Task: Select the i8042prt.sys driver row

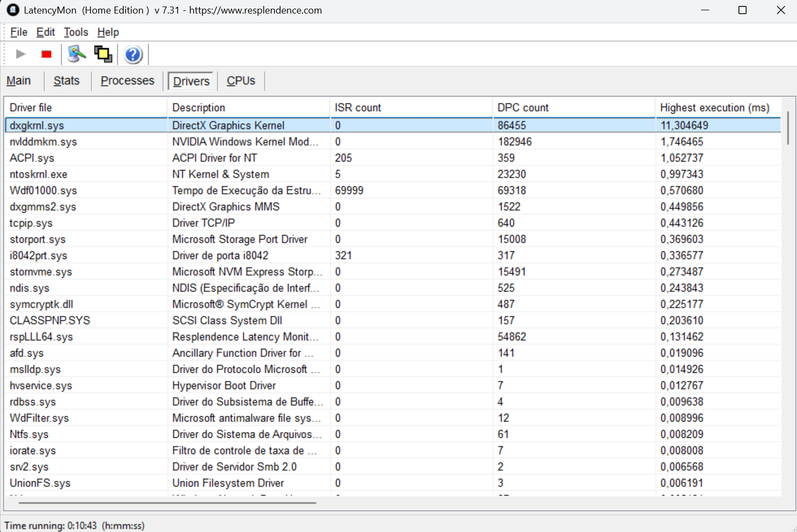Action: point(393,255)
